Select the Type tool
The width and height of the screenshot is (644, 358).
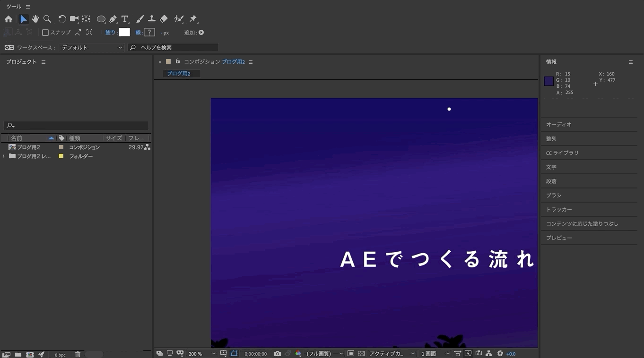point(124,19)
